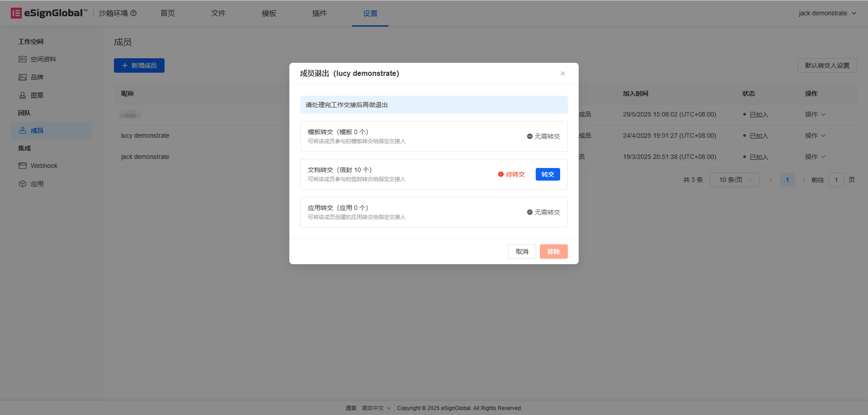Click the template transfer no-need status icon
Screen dimensions: 868x415
coord(530,136)
